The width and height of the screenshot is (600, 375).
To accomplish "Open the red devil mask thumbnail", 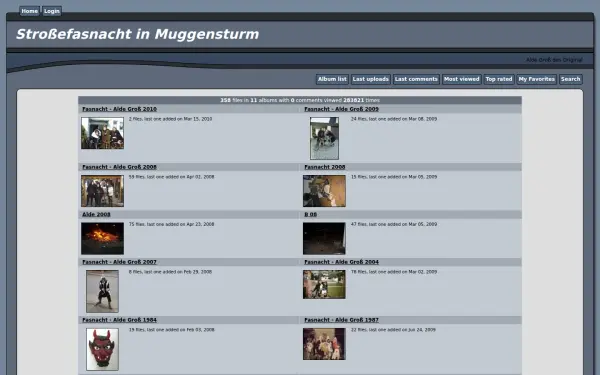I will (x=102, y=349).
